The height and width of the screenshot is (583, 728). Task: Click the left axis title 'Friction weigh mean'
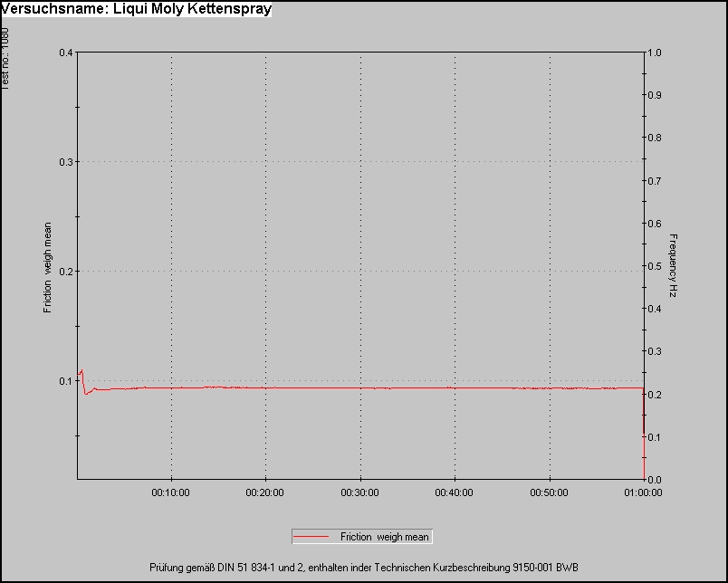point(47,268)
